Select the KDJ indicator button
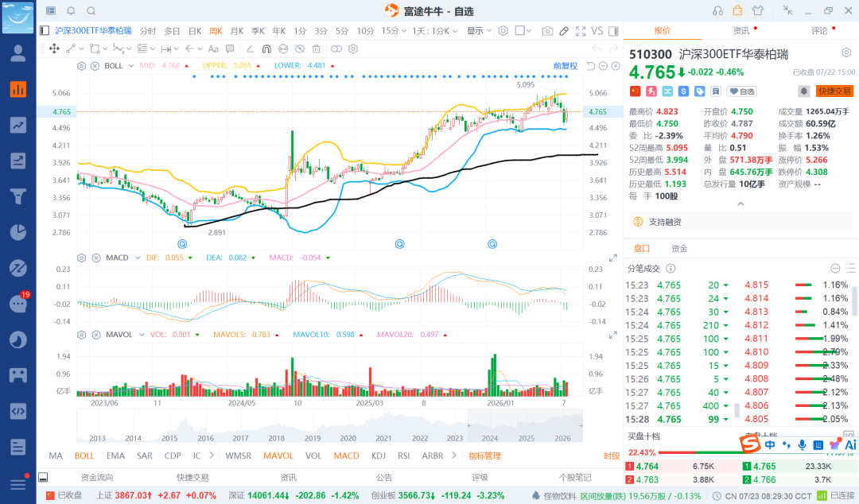Viewport: 859px width, 504px height. (x=378, y=456)
